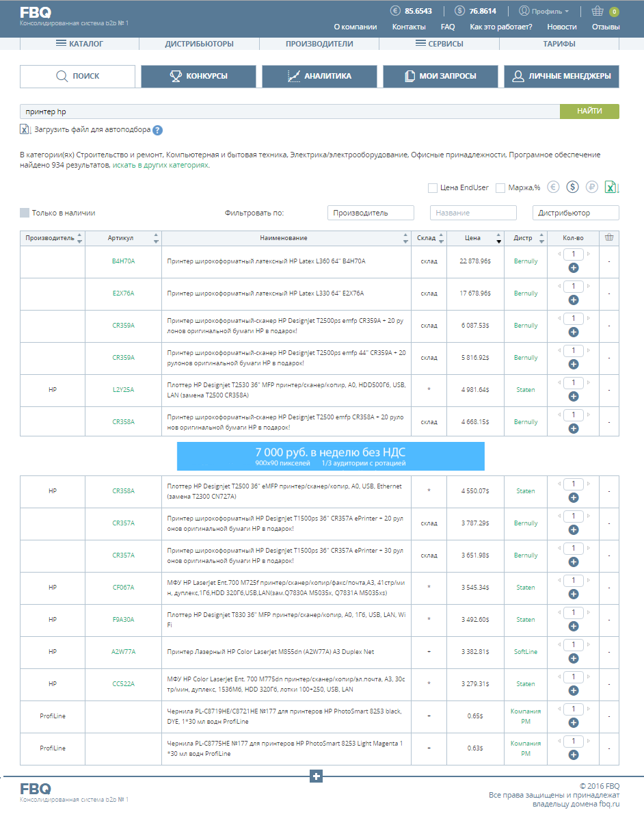644x825 pixels.
Task: Switch to the АНАЛИТИКА tab
Action: click(320, 77)
